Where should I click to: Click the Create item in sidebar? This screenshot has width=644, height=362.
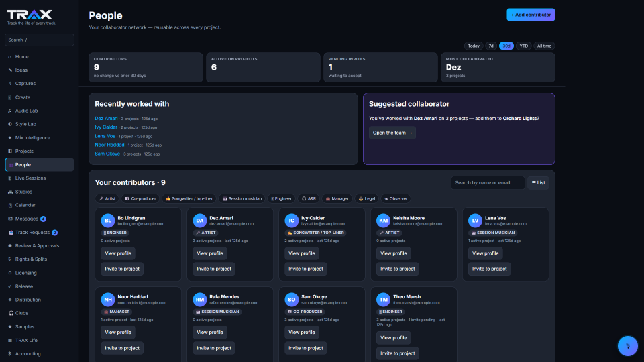[40, 97]
